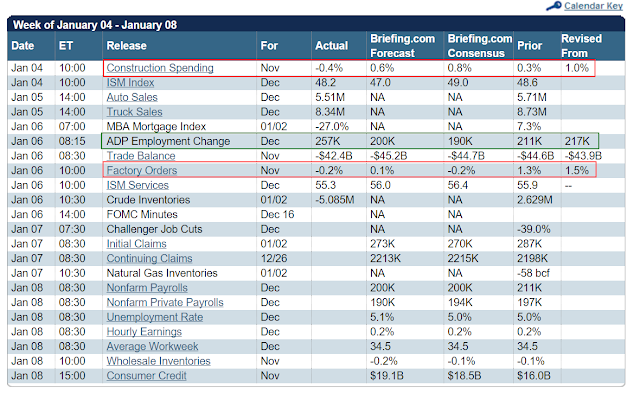Follow the Nonfarm Private Payrolls link
The image size is (640, 399).
tap(165, 303)
